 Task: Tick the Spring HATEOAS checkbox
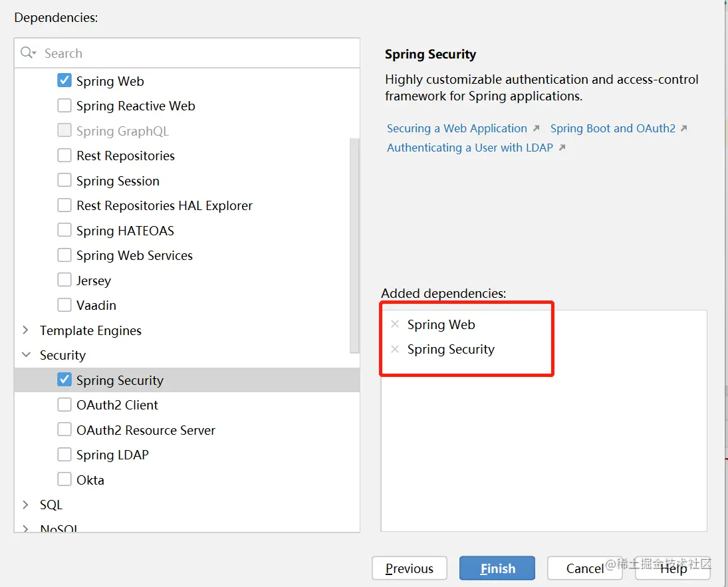point(64,230)
